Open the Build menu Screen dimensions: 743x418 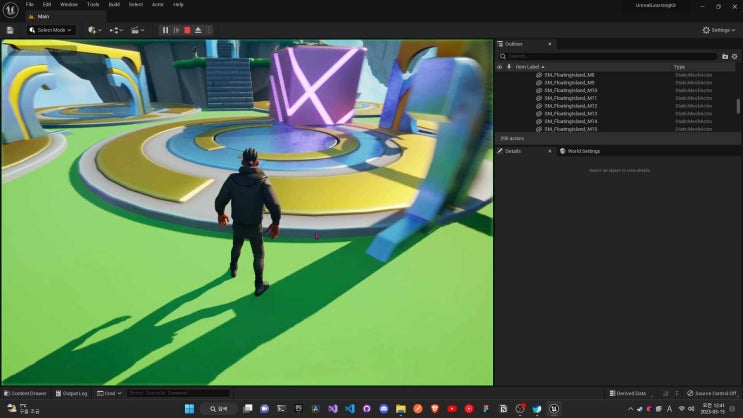pos(114,4)
